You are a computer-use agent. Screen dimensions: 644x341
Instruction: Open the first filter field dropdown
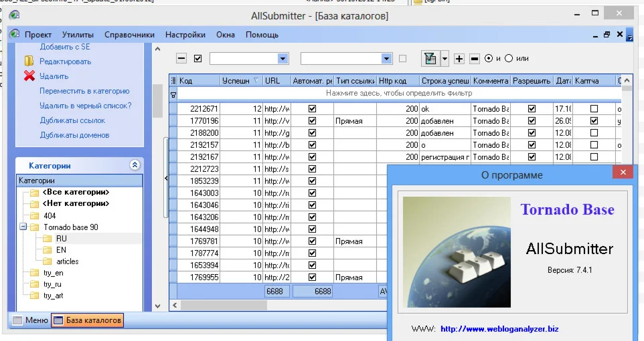coord(283,59)
